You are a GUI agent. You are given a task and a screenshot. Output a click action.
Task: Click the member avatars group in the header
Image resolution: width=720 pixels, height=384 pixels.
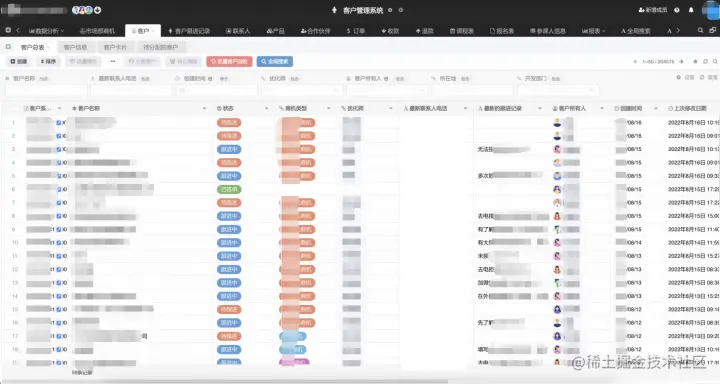tap(83, 10)
